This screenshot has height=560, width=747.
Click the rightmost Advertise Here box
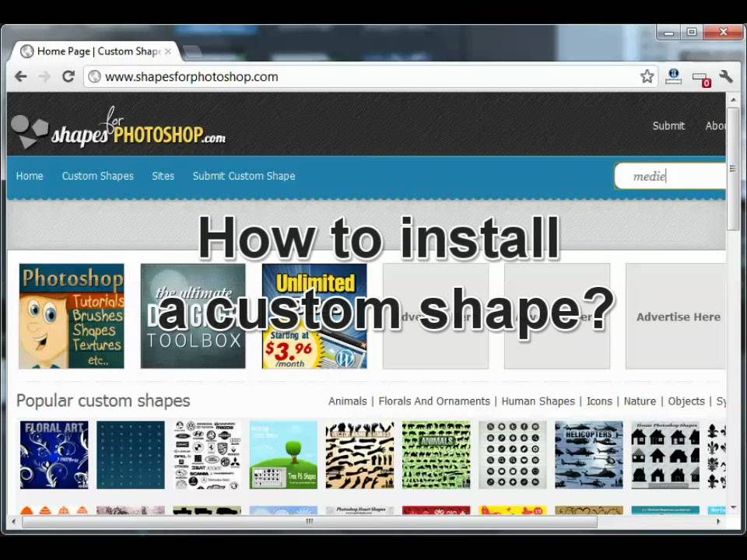coord(675,317)
